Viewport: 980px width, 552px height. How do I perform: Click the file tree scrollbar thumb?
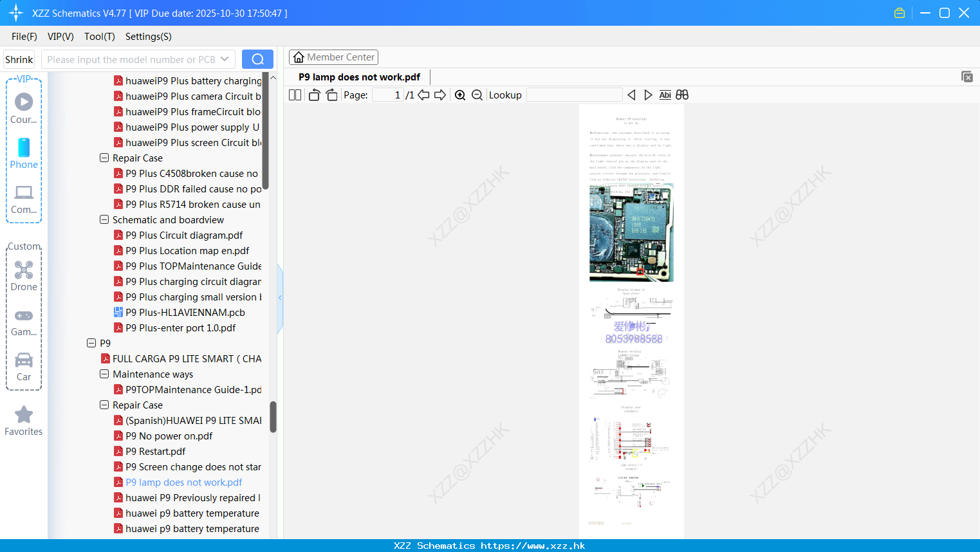[x=273, y=417]
